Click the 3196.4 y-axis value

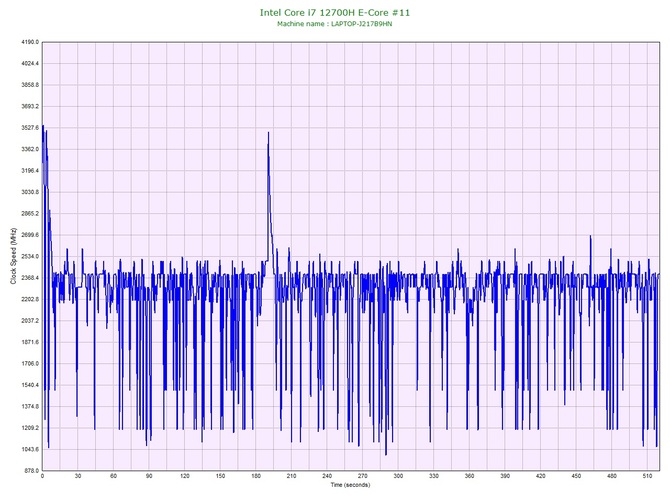tap(30, 170)
